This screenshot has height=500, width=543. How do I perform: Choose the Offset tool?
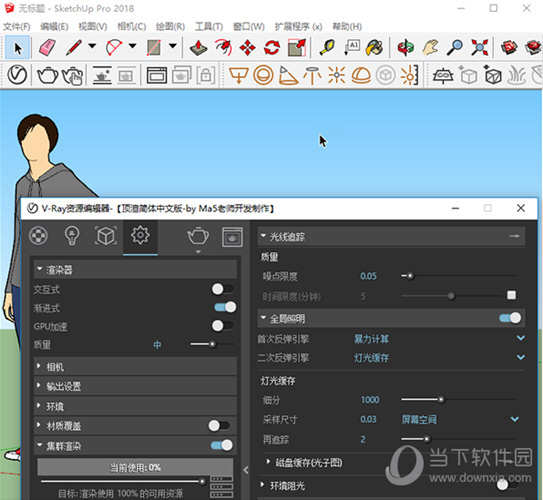[x=223, y=47]
